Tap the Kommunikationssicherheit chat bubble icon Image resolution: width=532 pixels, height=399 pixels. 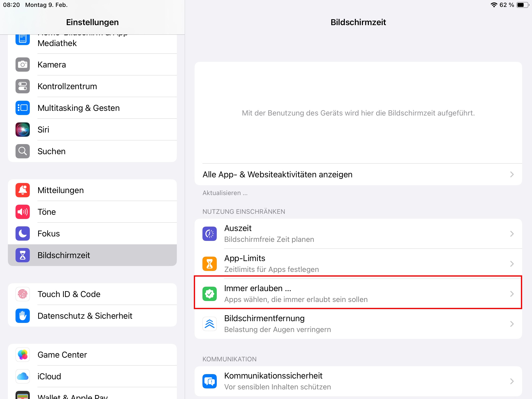tap(210, 381)
